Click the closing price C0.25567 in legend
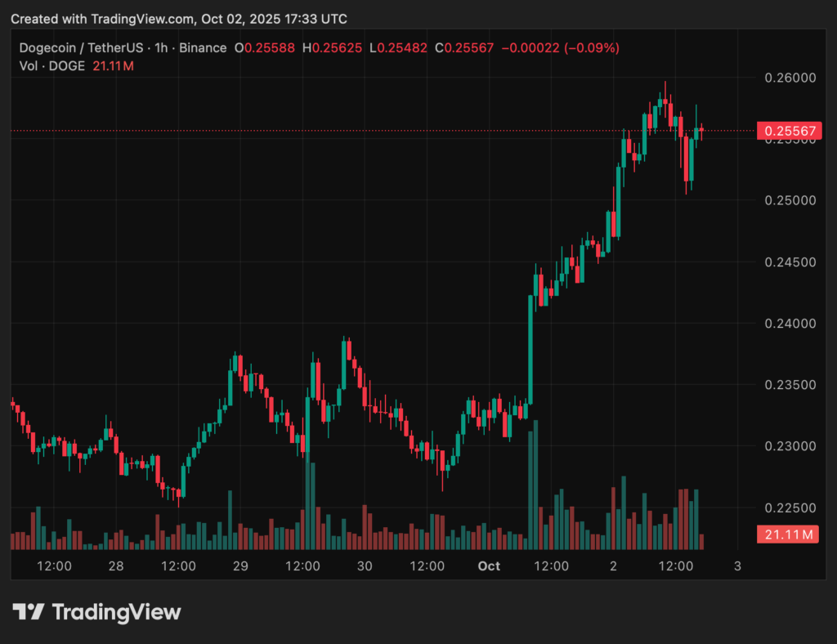837x644 pixels. click(x=463, y=48)
